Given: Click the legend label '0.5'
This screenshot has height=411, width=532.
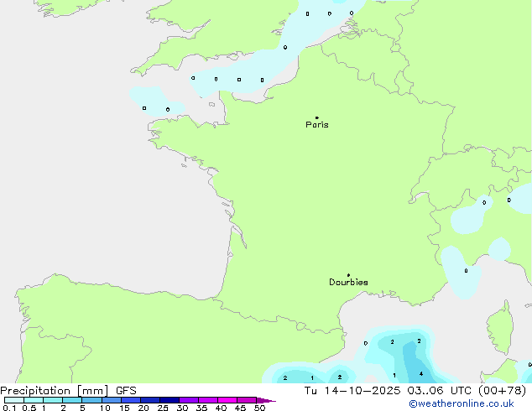Looking at the screenshot, I should point(29,408).
